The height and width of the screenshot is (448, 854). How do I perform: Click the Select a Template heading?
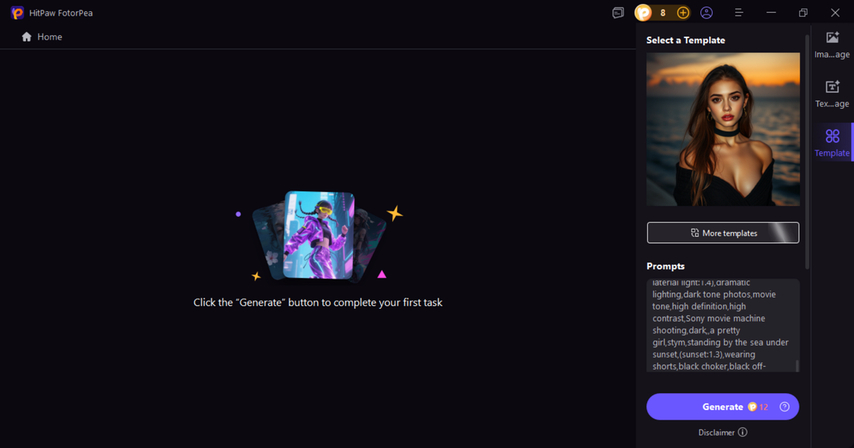[686, 40]
